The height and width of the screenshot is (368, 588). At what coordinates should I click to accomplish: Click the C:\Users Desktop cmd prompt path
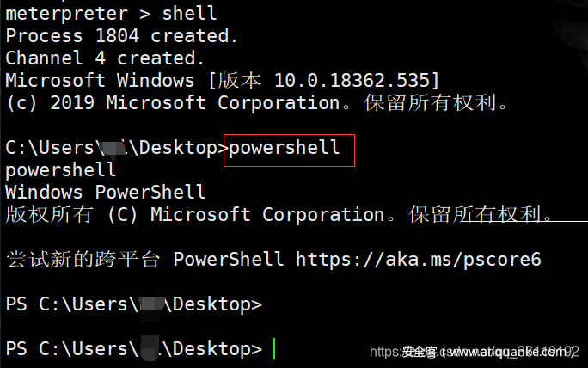pyautogui.click(x=111, y=148)
